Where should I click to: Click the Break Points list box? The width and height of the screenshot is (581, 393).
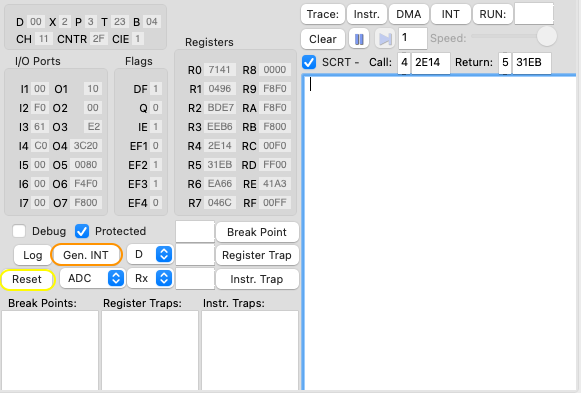(50, 350)
